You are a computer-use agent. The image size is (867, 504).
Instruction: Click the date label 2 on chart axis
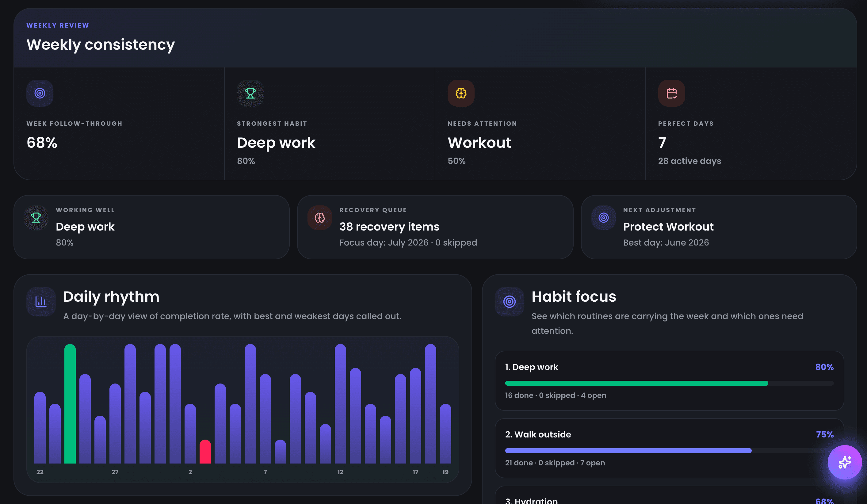point(190,472)
